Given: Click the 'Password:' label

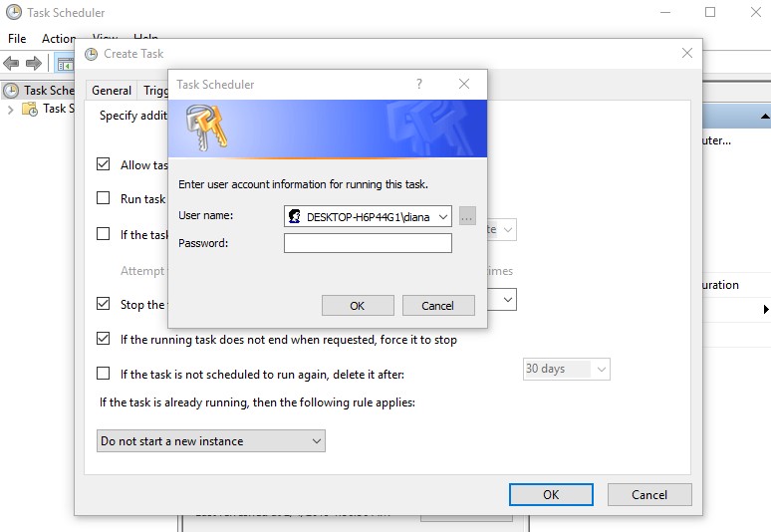Looking at the screenshot, I should 203,243.
